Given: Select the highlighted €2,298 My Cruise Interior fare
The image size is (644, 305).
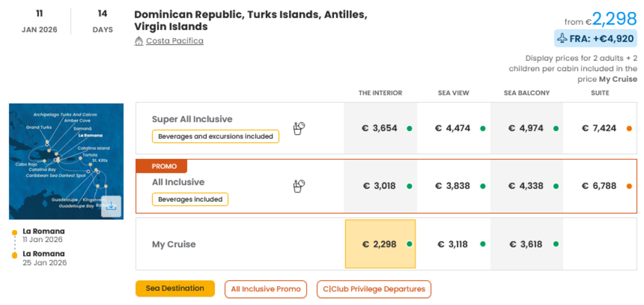Looking at the screenshot, I should (380, 244).
